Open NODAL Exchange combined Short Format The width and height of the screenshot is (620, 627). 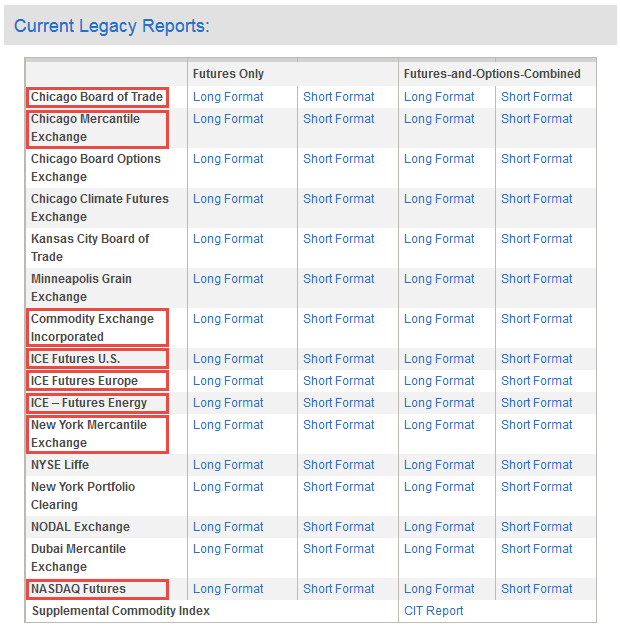[x=536, y=527]
